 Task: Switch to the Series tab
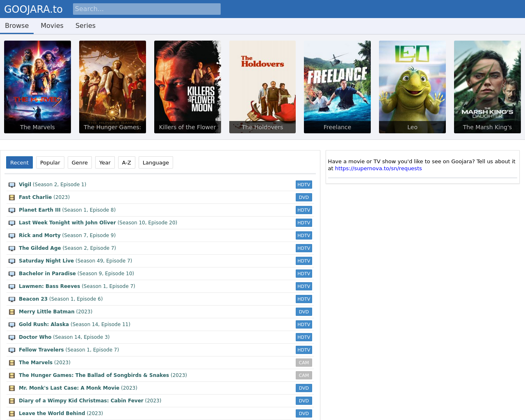tap(85, 25)
